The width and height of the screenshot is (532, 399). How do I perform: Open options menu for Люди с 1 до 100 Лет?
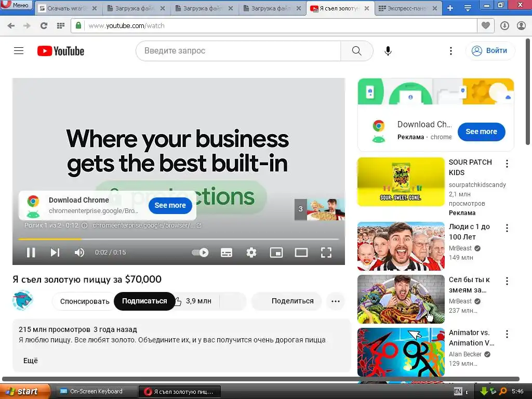pyautogui.click(x=507, y=228)
